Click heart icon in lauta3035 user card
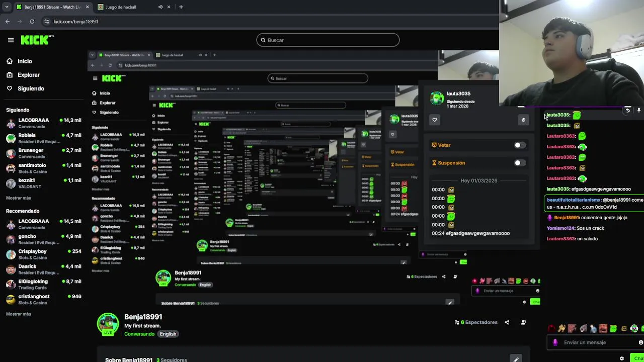This screenshot has height=362, width=644. click(x=435, y=120)
